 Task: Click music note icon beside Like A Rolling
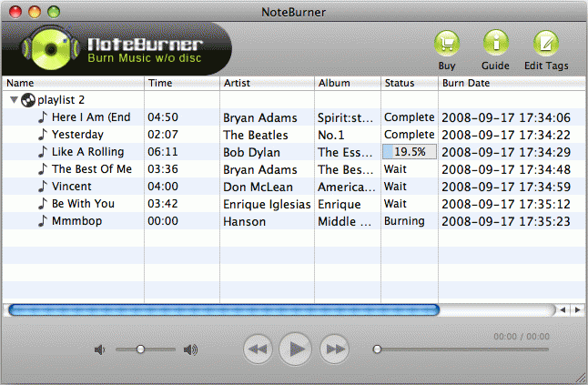click(43, 152)
